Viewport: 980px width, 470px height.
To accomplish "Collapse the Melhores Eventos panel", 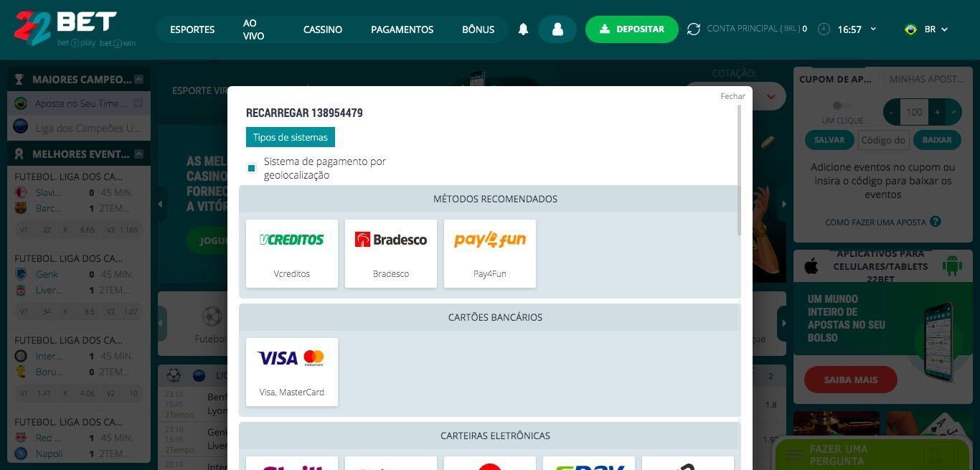I will [x=139, y=154].
